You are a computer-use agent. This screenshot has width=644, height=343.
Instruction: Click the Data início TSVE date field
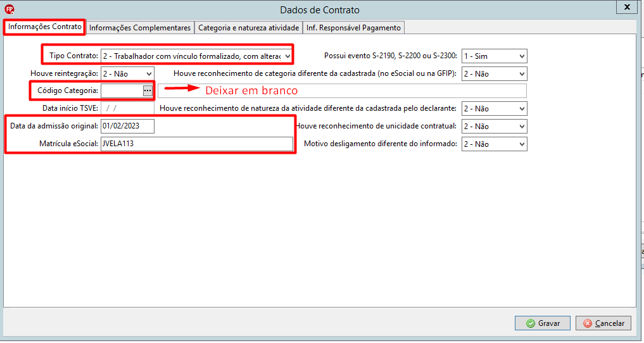pos(127,109)
